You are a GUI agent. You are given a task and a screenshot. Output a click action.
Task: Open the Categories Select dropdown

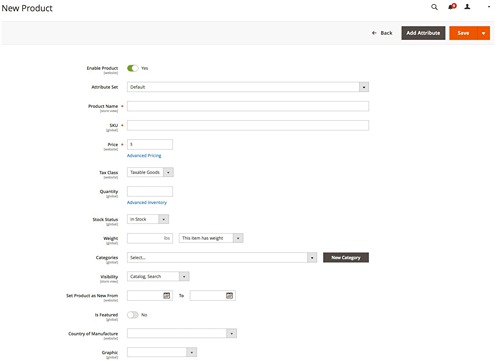click(222, 257)
